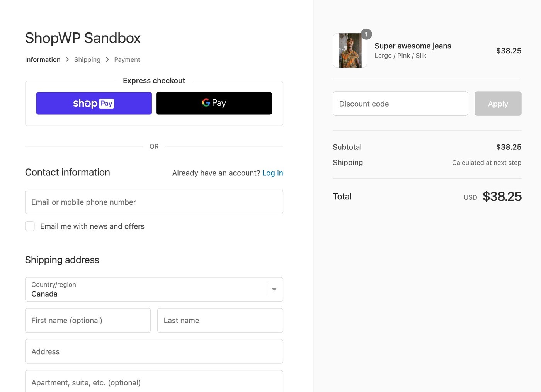Image resolution: width=541 pixels, height=392 pixels.
Task: Open the Super awesome jeans product thumbnail
Action: pyautogui.click(x=350, y=51)
